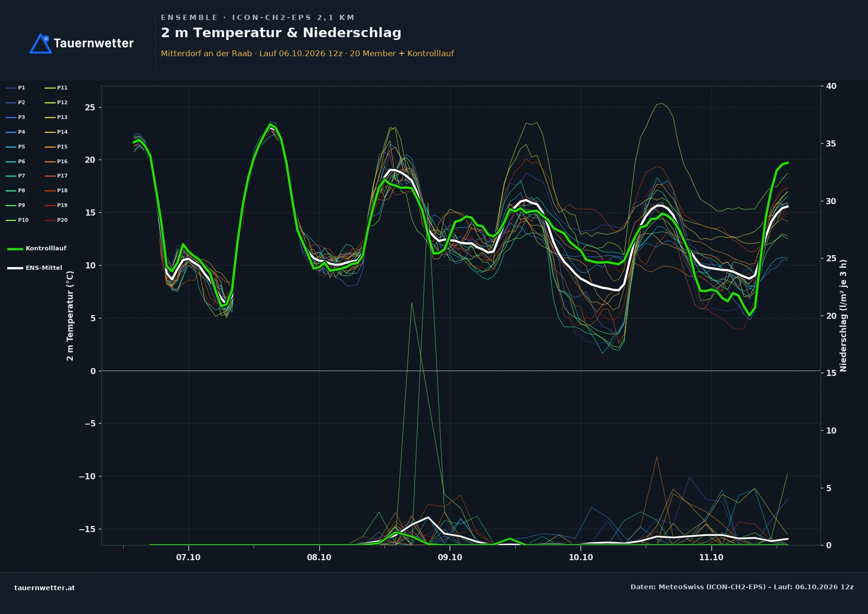Click the ENS-Mittel legend label
This screenshot has width=868, height=614.
pyautogui.click(x=44, y=268)
